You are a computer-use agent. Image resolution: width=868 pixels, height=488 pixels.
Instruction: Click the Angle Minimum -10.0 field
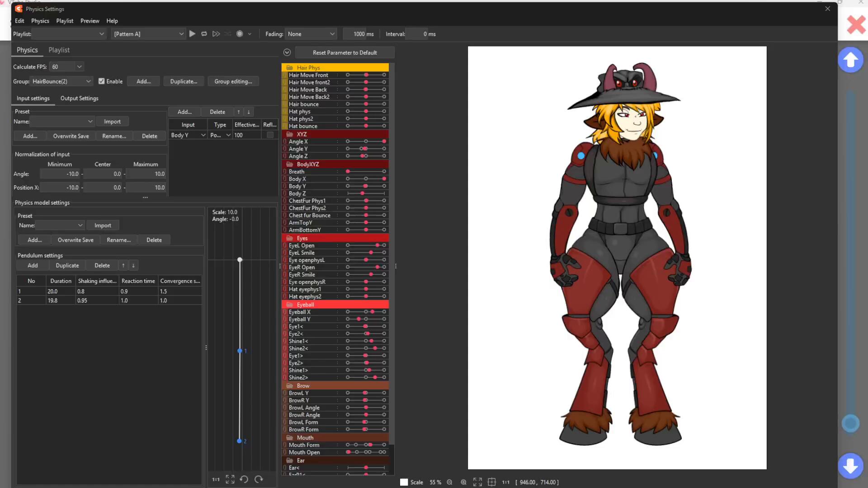(x=60, y=174)
